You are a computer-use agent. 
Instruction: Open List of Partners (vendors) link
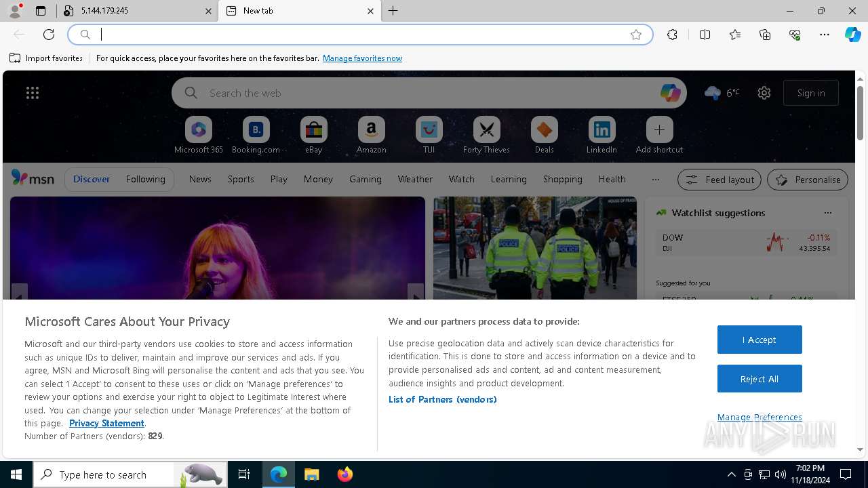(x=443, y=399)
